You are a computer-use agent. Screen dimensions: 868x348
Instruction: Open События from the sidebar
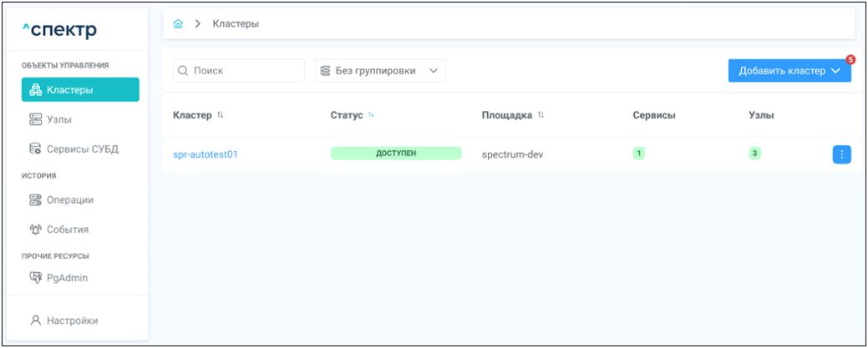tap(67, 229)
